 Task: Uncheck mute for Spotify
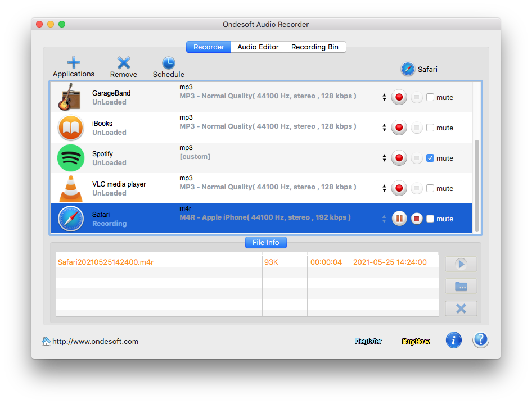tap(430, 158)
